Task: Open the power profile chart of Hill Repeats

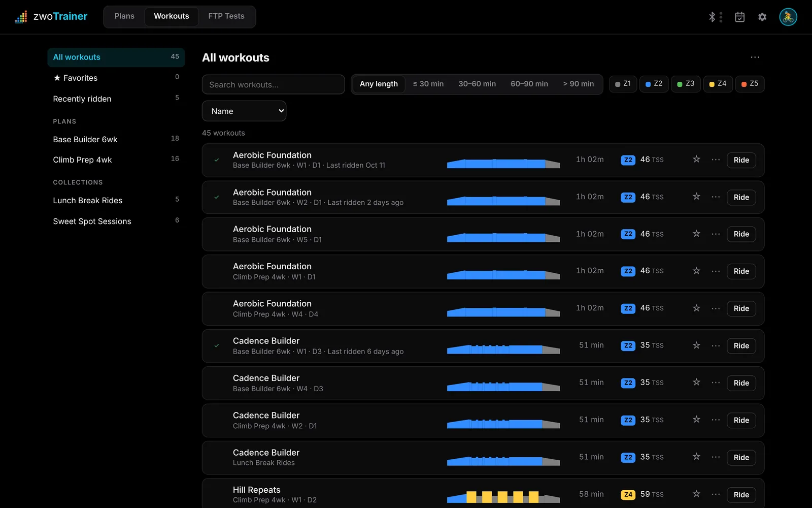Action: (x=503, y=496)
